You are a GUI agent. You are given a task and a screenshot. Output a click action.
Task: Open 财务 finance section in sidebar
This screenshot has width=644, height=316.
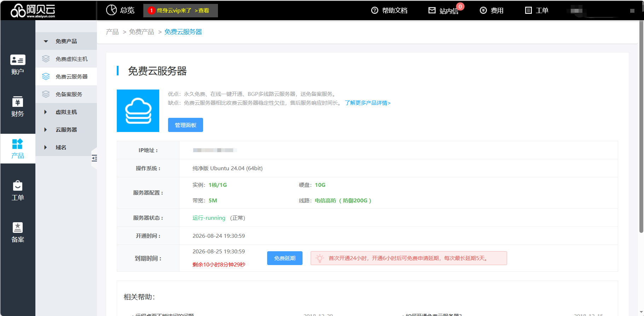(x=18, y=107)
